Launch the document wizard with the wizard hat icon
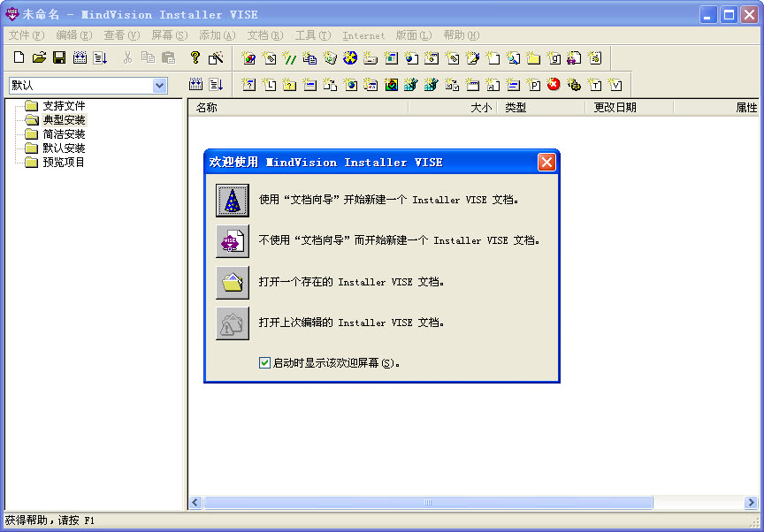Screen dimensions: 764x532 click(x=233, y=201)
